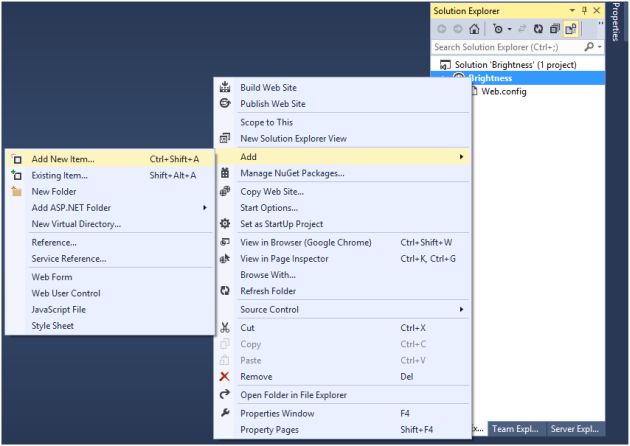
Task: Click the greyed Paste clipboard icon
Action: coord(225,360)
